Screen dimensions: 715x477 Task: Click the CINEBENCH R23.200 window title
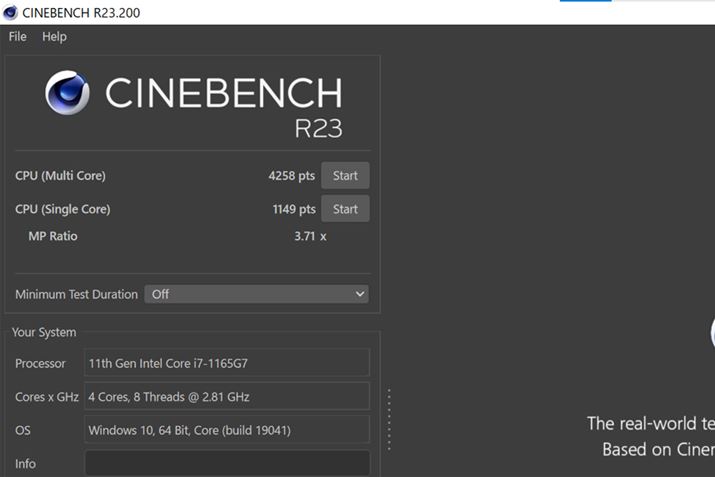click(81, 13)
